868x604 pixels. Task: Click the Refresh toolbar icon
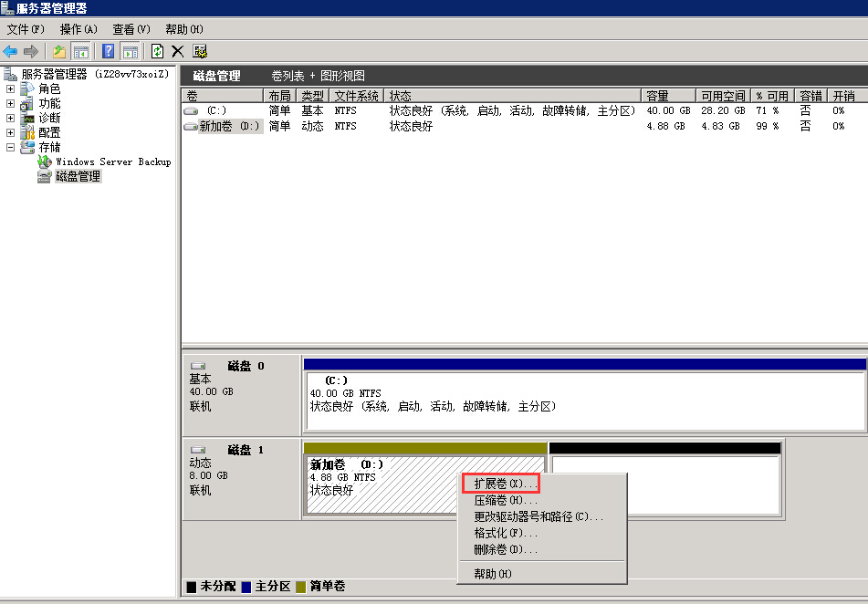click(x=157, y=51)
